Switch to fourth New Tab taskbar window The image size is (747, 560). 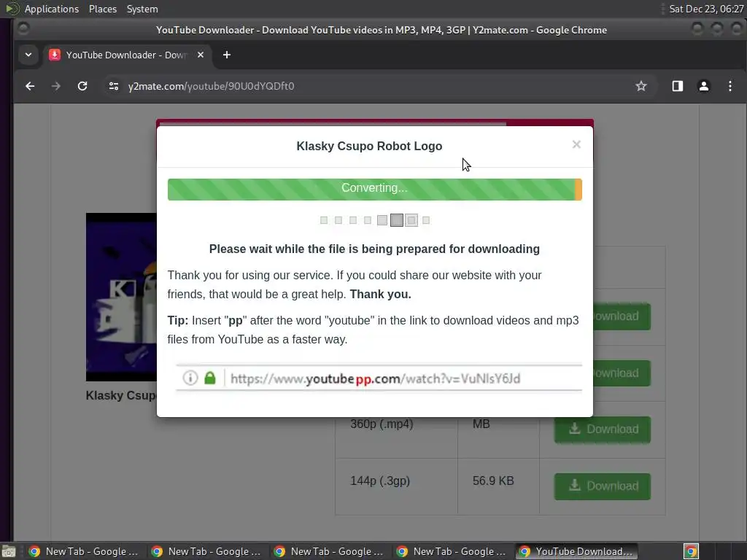[x=451, y=551]
